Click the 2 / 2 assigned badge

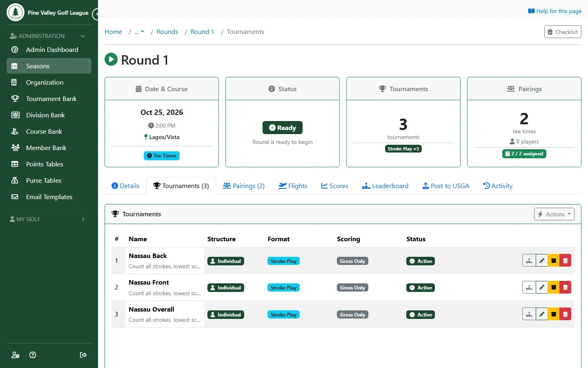coord(524,154)
